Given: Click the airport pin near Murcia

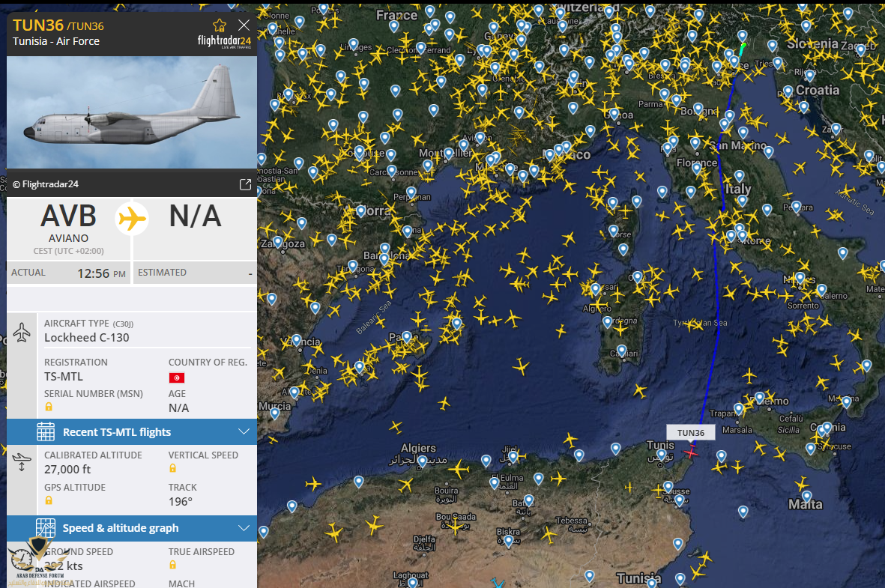Looking at the screenshot, I should pyautogui.click(x=275, y=413).
